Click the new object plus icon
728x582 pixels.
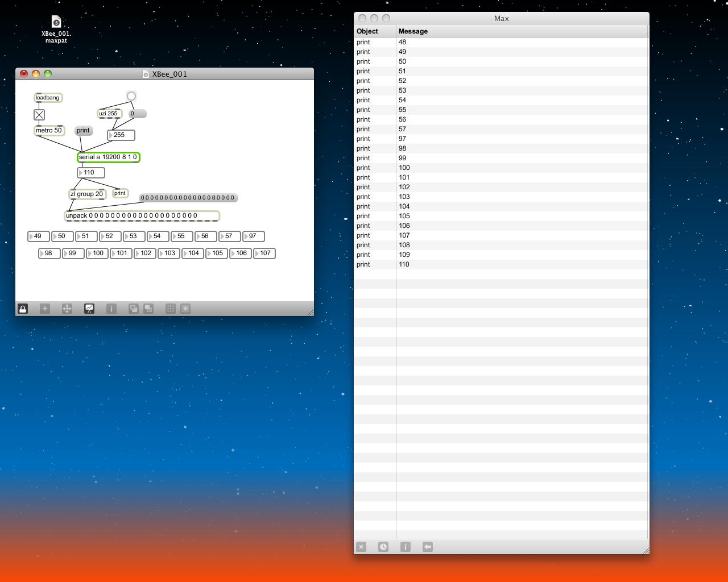point(45,309)
